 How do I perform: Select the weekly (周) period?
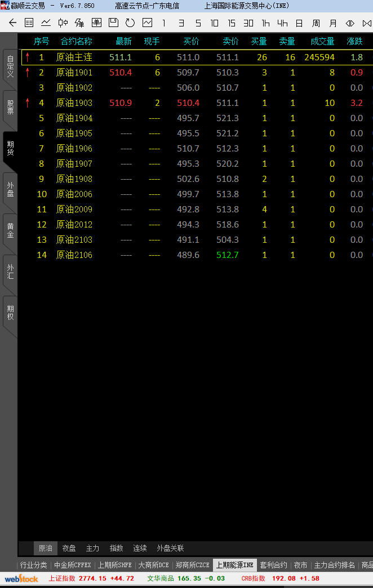(x=316, y=23)
